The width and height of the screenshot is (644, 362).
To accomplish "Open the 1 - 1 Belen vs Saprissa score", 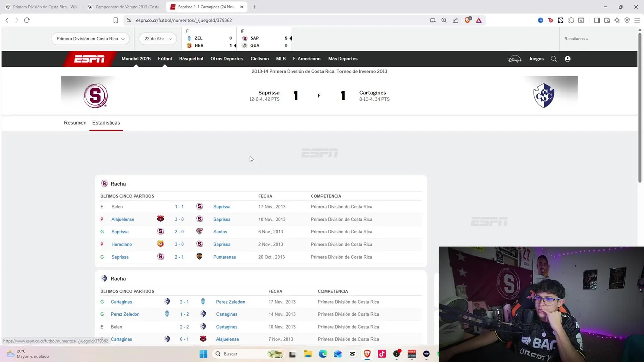I will [179, 207].
